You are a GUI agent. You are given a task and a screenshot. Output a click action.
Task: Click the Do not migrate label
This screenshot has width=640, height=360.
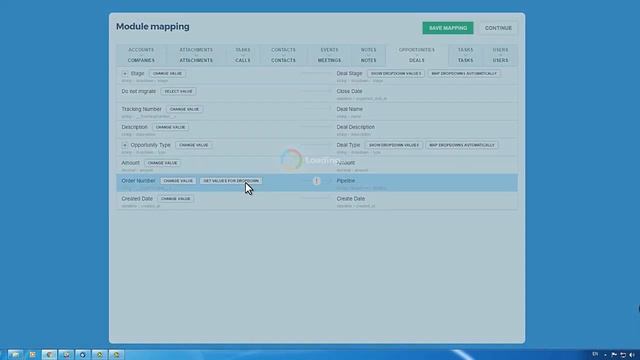(x=138, y=91)
